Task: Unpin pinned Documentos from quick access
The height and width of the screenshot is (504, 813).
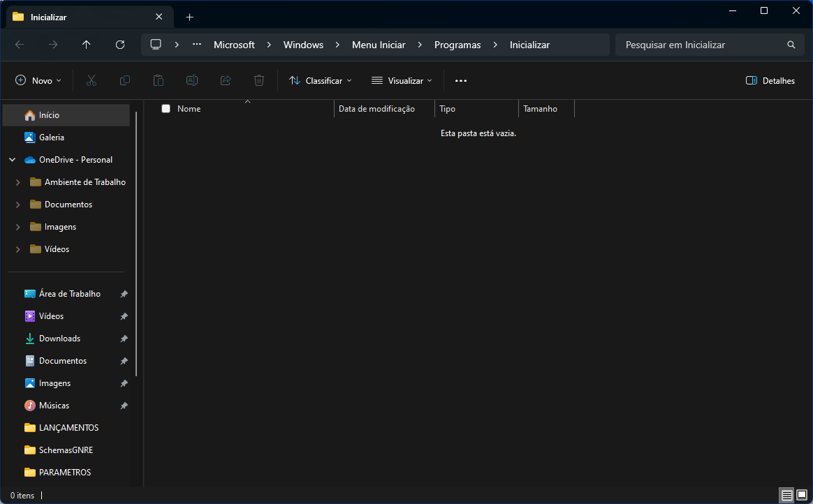Action: click(124, 361)
